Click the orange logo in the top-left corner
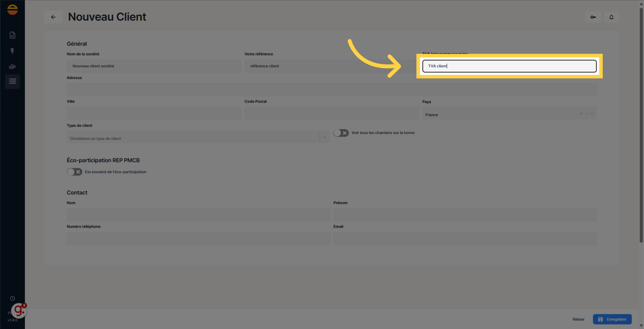Image resolution: width=644 pixels, height=329 pixels. point(12,9)
